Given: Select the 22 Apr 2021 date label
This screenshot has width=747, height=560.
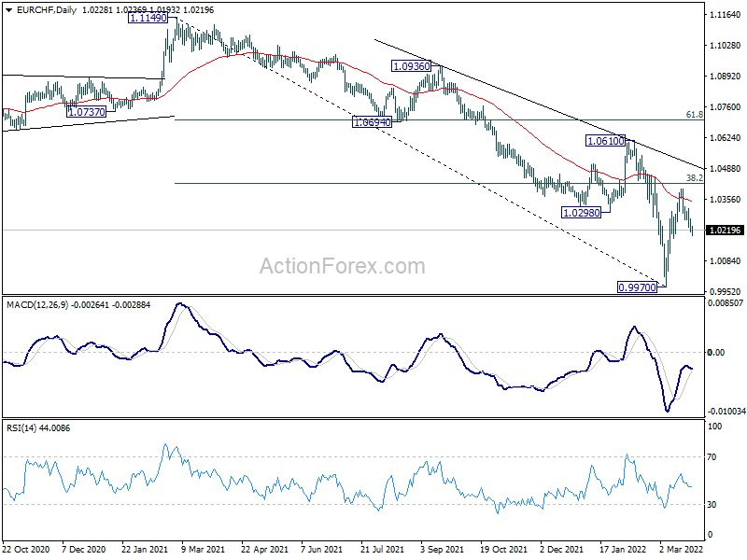Looking at the screenshot, I should click(265, 550).
